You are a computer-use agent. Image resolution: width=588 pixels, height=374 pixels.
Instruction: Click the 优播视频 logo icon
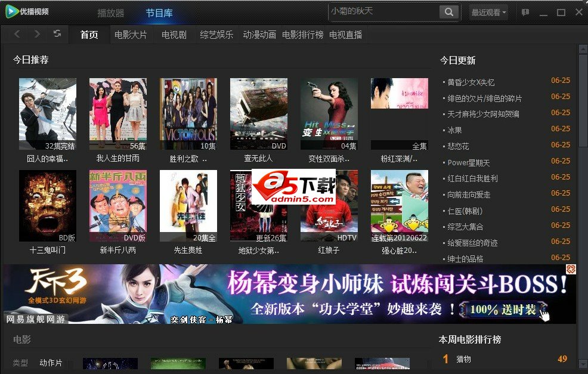[11, 11]
